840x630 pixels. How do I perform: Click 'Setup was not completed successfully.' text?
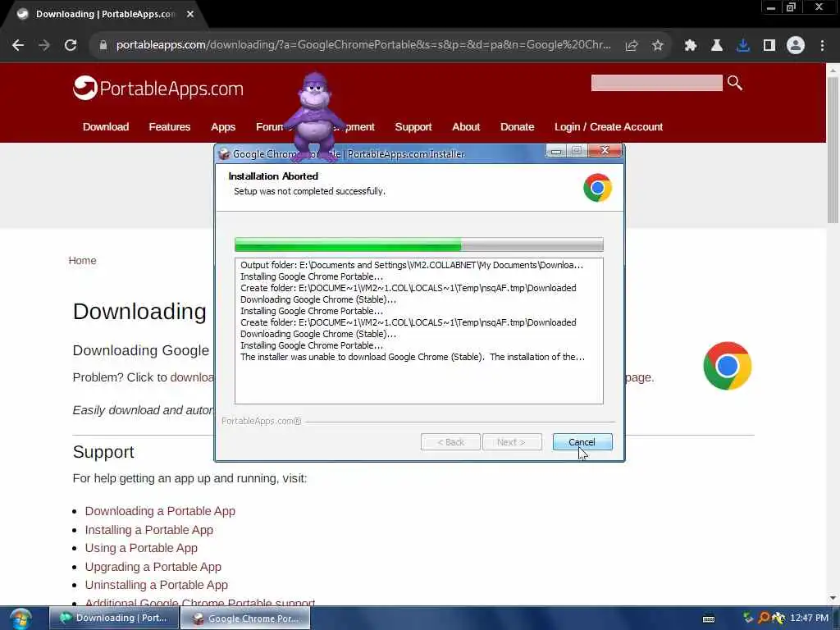coord(309,191)
